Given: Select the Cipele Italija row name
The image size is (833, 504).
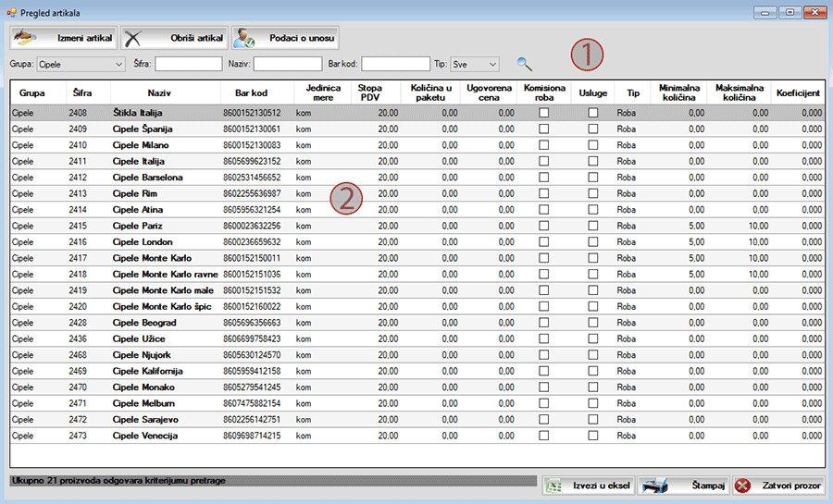Looking at the screenshot, I should coord(138,161).
